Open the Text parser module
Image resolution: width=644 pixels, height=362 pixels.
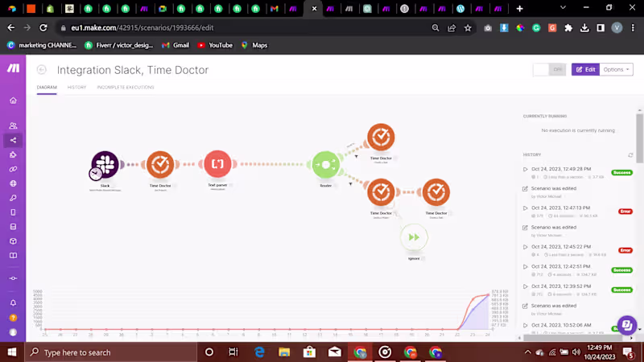pyautogui.click(x=217, y=164)
